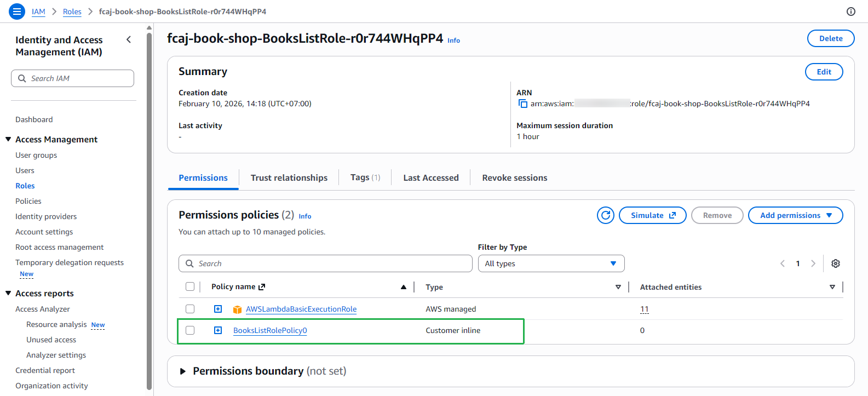Open the BooksListRolePolicy0 policy link
The height and width of the screenshot is (396, 868).
(270, 330)
